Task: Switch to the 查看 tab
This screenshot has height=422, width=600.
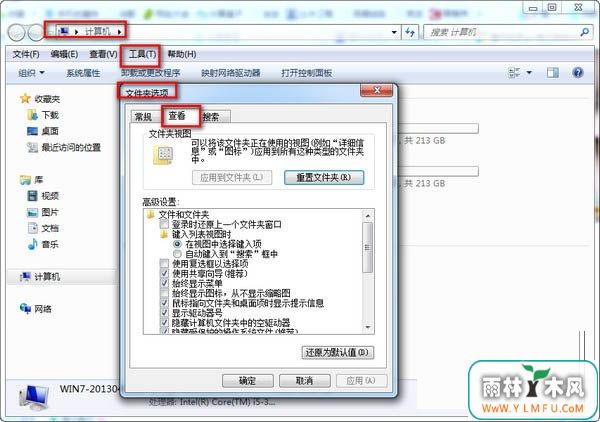Action: (178, 116)
